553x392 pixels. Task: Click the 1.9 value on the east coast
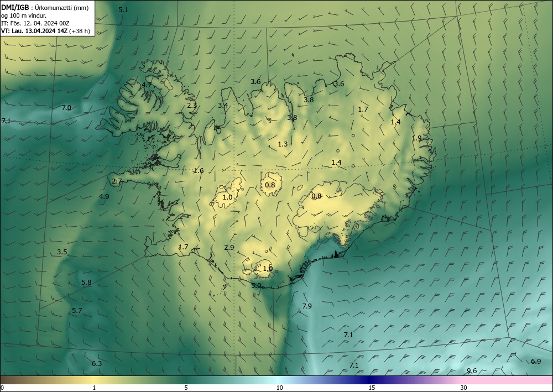417,138
